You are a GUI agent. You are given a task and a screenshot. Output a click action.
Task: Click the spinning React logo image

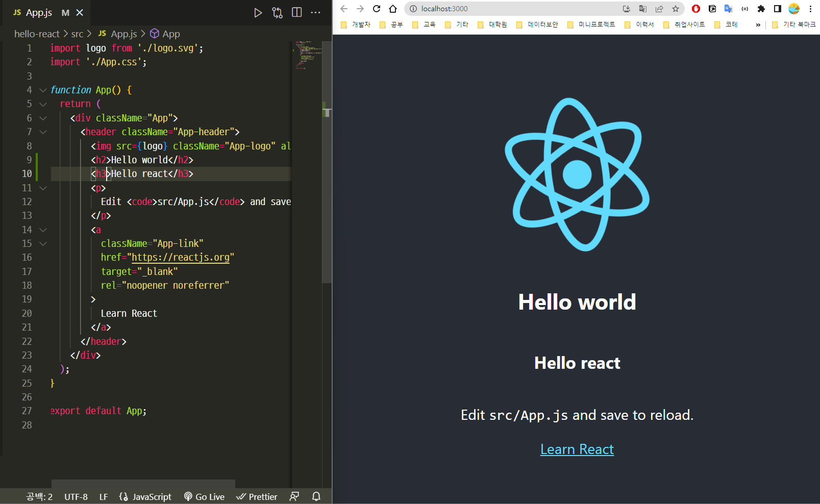point(577,174)
